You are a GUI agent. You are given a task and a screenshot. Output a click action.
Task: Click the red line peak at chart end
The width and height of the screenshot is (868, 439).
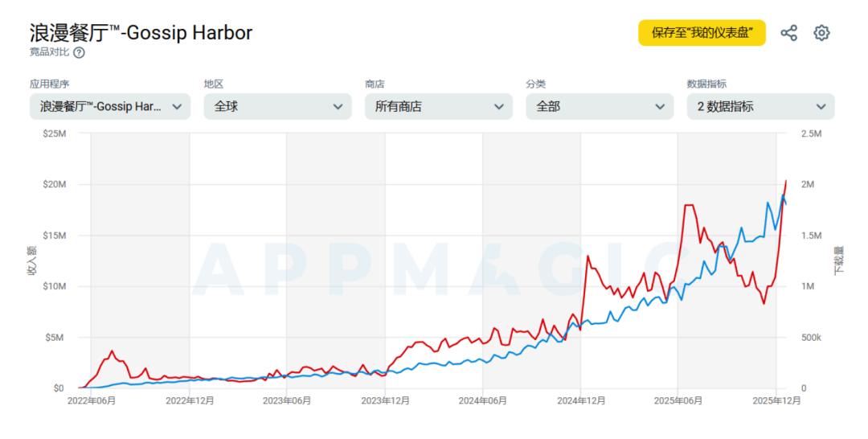pyautogui.click(x=785, y=181)
